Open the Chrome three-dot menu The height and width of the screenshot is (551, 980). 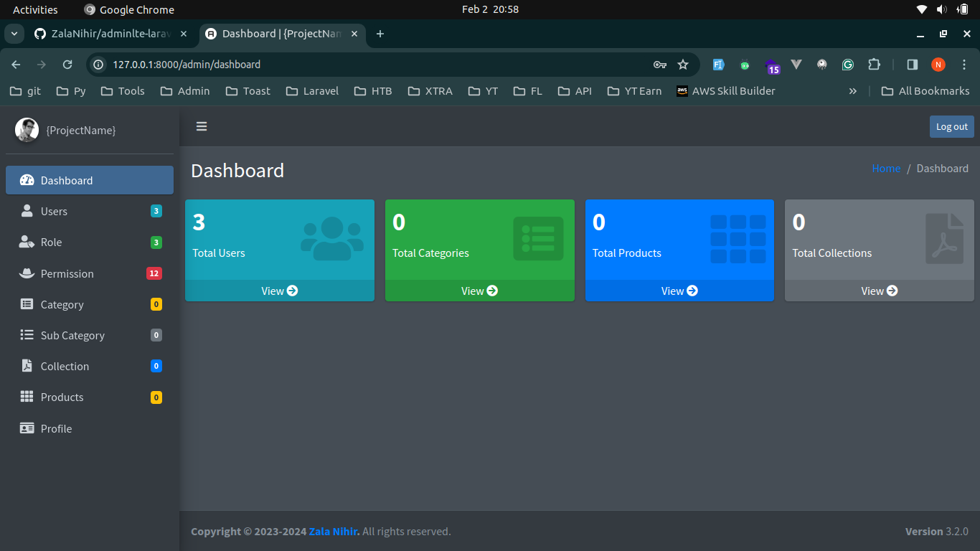pos(964,65)
